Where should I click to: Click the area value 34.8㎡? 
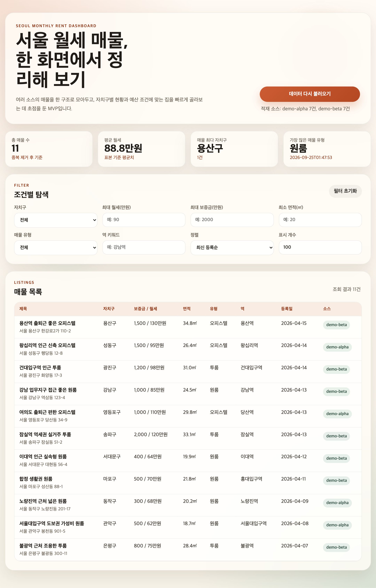pyautogui.click(x=190, y=323)
